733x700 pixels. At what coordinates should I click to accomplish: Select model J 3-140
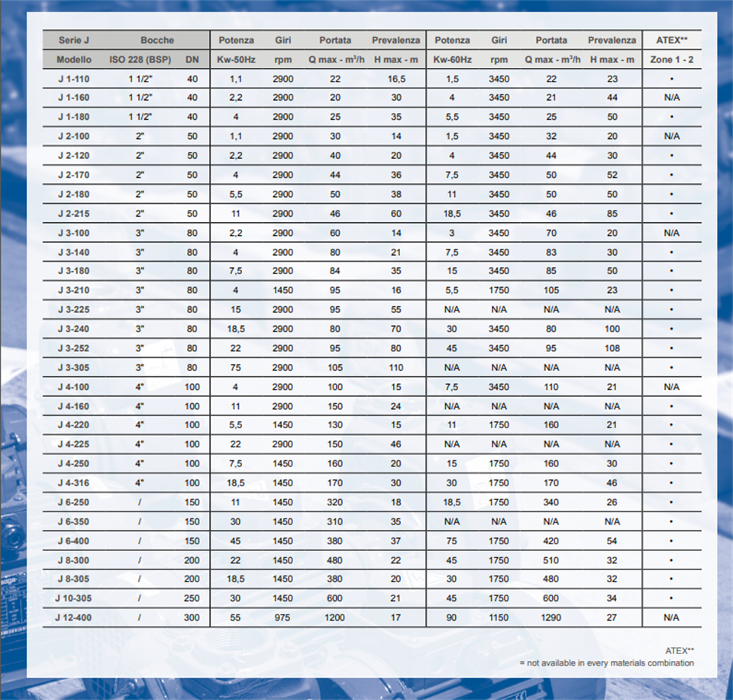(x=74, y=253)
